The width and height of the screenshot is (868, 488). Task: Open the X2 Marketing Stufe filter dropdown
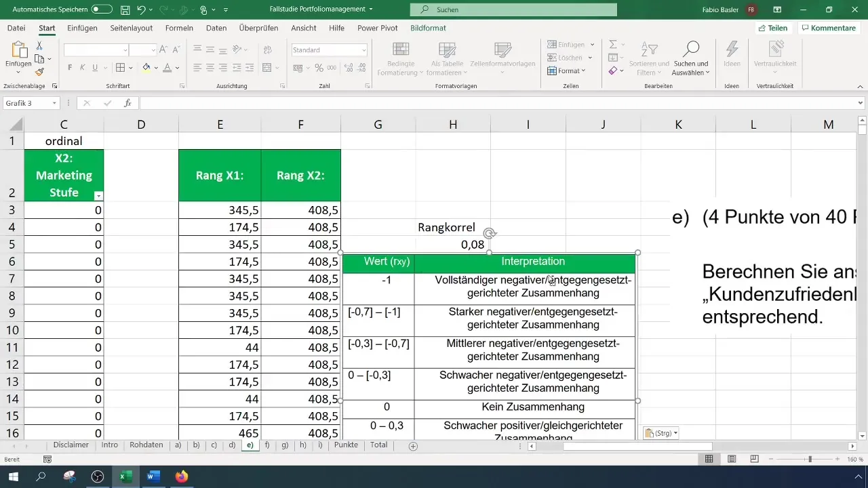pyautogui.click(x=98, y=196)
